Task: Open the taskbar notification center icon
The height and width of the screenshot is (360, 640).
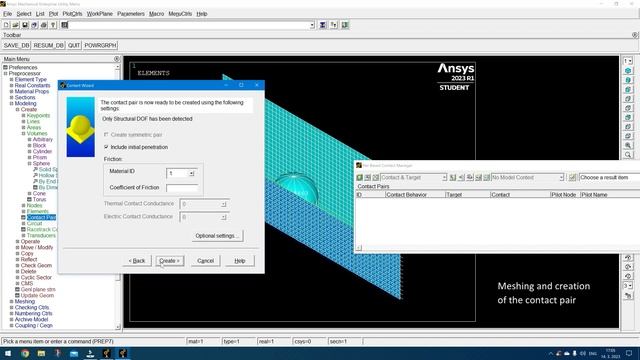Action: tap(629, 353)
